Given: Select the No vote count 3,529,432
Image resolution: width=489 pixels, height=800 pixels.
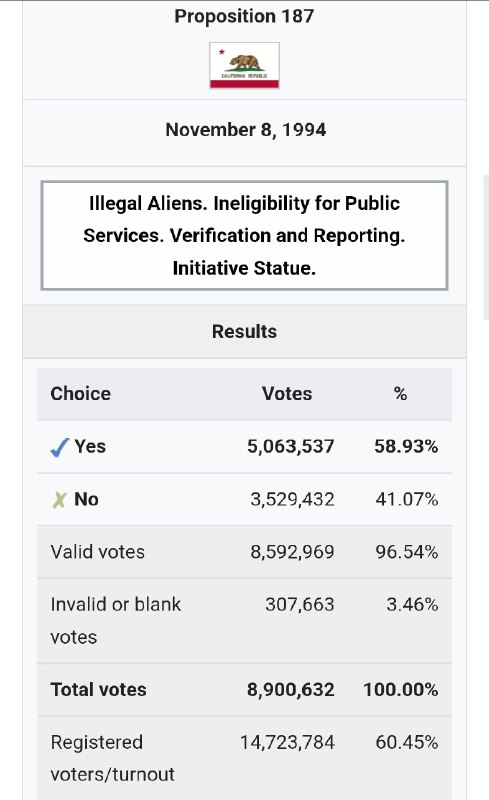Looking at the screenshot, I should pyautogui.click(x=292, y=499).
